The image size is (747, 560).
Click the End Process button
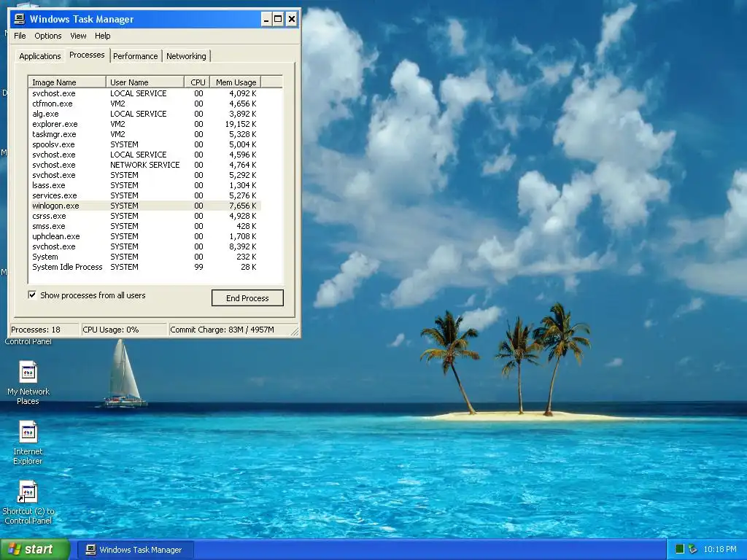click(x=247, y=298)
